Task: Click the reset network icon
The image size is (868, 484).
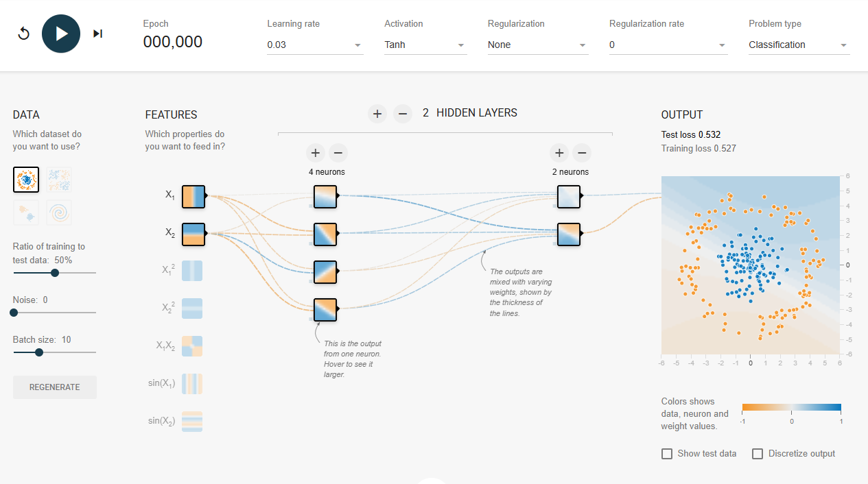Action: click(x=24, y=34)
